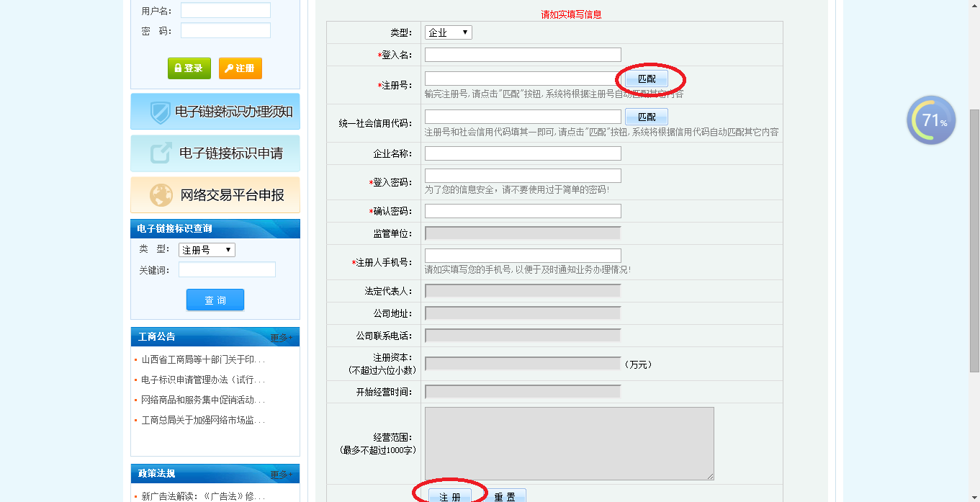Open the 注册号 type dropdown in query panel
The image size is (980, 502).
[207, 250]
